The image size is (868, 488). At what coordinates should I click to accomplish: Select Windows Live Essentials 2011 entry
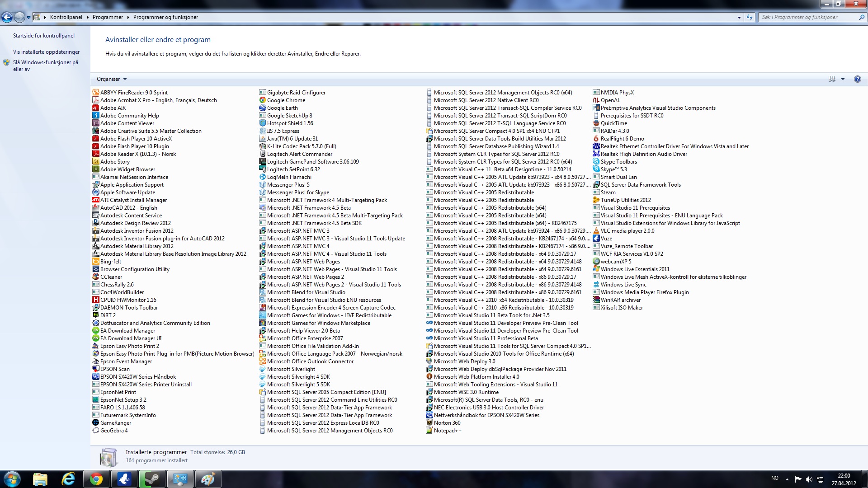point(631,269)
